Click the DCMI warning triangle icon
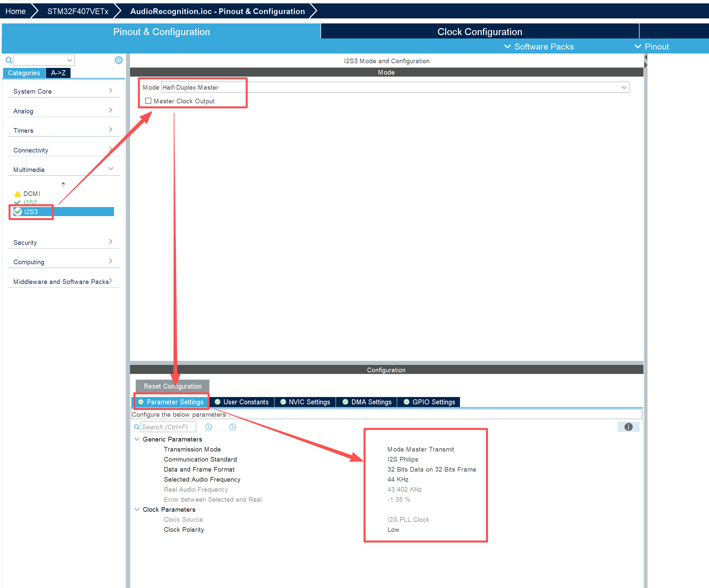 [18, 194]
